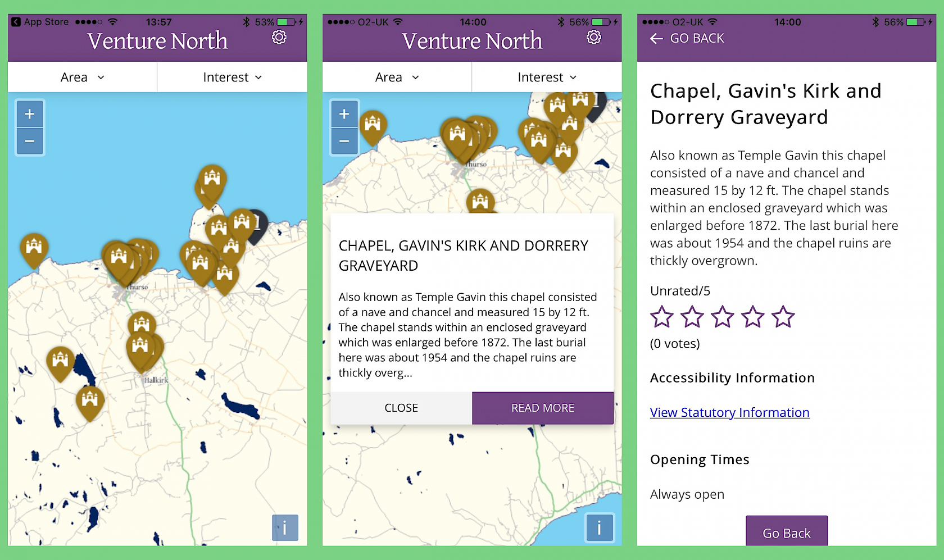
Task: Rate five stars
Action: (x=783, y=317)
